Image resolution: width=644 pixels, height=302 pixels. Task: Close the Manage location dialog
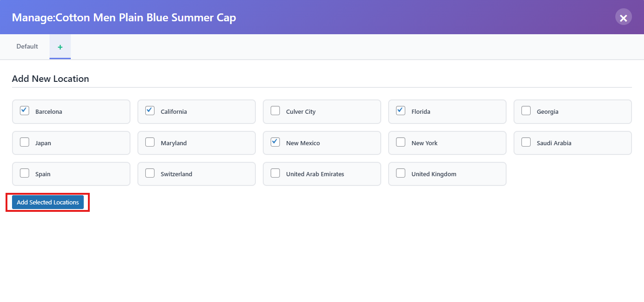click(x=623, y=18)
